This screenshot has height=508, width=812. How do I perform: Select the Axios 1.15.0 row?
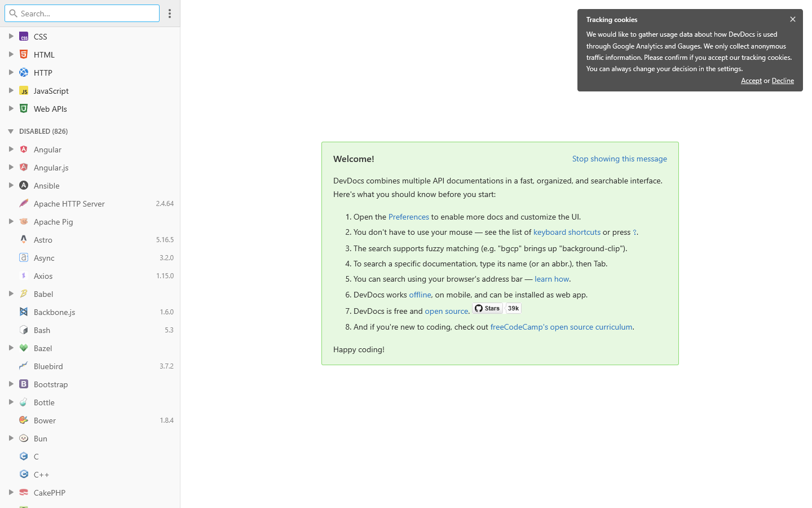(90, 276)
